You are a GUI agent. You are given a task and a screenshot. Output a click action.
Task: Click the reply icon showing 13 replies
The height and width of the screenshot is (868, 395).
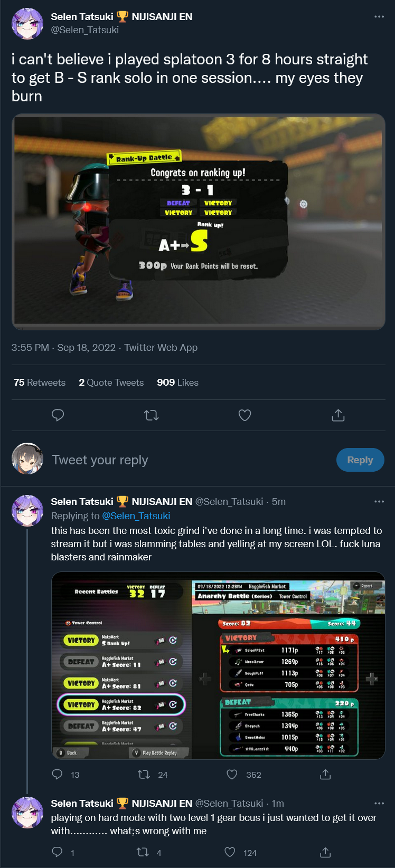click(57, 774)
